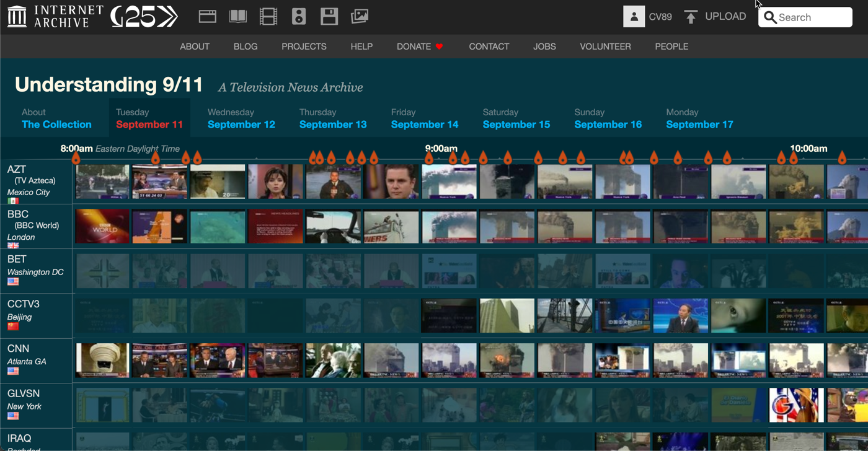Open the Texts book icon
868x451 pixels.
point(238,17)
